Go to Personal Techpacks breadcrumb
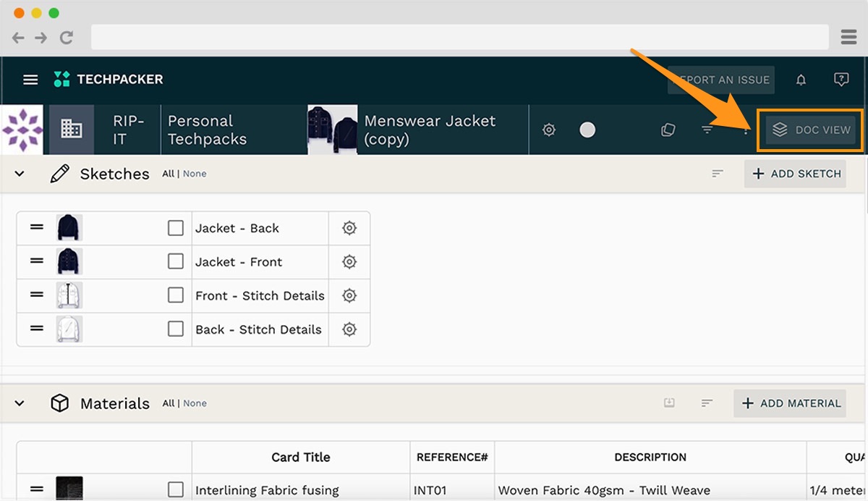This screenshot has width=868, height=501. click(x=207, y=130)
